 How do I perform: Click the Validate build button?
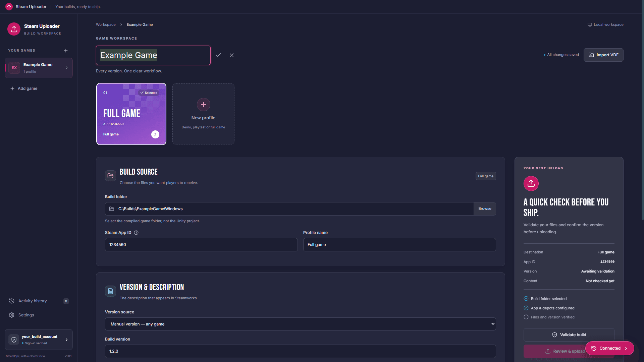click(x=569, y=335)
